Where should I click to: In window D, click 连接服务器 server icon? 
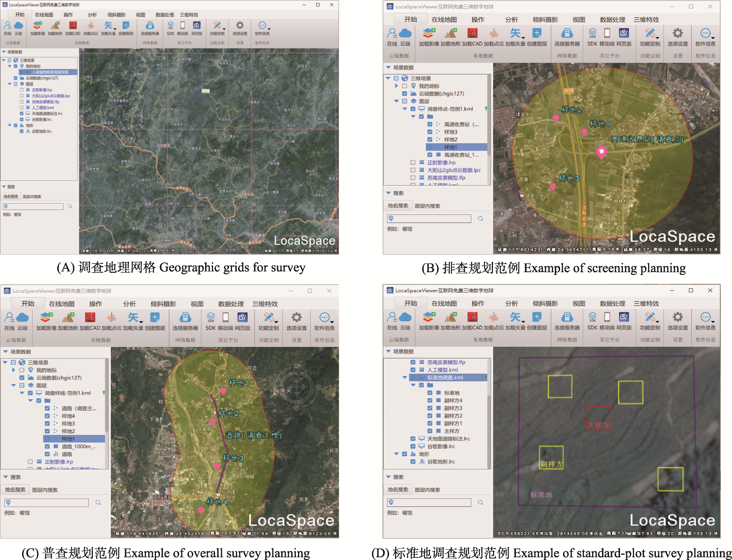567,317
